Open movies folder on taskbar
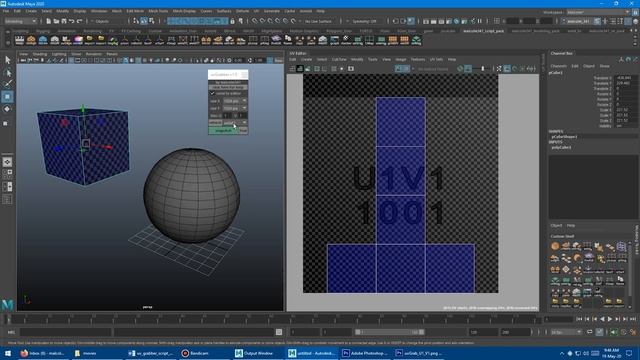 point(86,353)
